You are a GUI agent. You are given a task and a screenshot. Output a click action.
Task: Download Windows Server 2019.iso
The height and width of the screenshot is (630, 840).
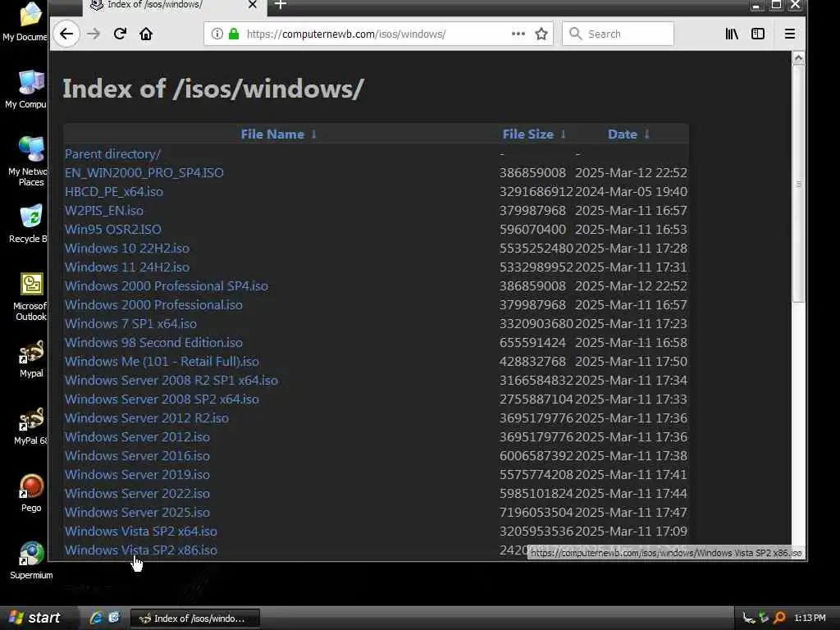(x=137, y=474)
